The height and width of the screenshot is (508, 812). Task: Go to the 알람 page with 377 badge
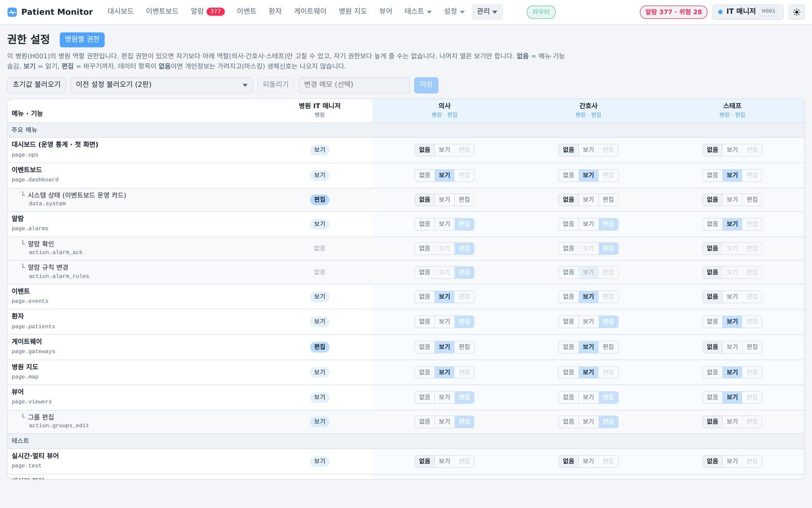coord(207,11)
